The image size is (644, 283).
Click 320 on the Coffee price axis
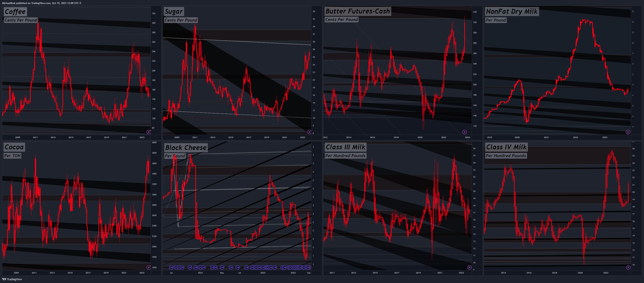point(154,14)
